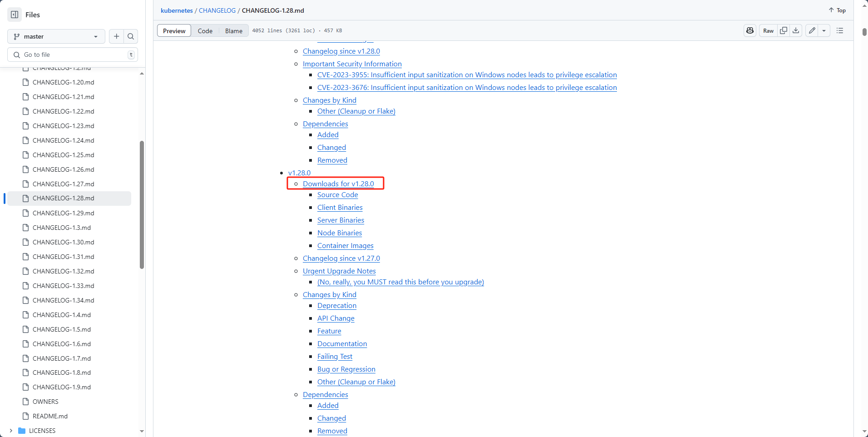
Task: Open CHANGELOG-1.30.md in file tree
Action: click(64, 242)
